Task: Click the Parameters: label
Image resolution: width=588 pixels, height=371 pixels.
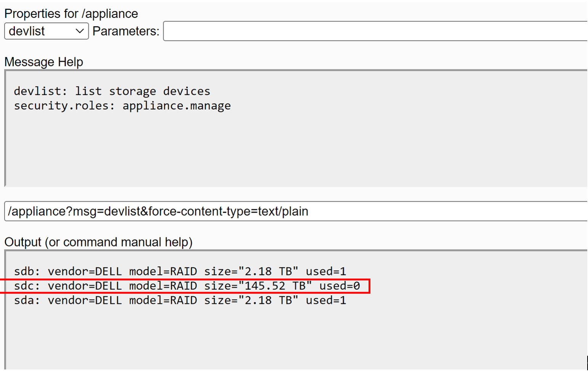Action: pyautogui.click(x=126, y=31)
